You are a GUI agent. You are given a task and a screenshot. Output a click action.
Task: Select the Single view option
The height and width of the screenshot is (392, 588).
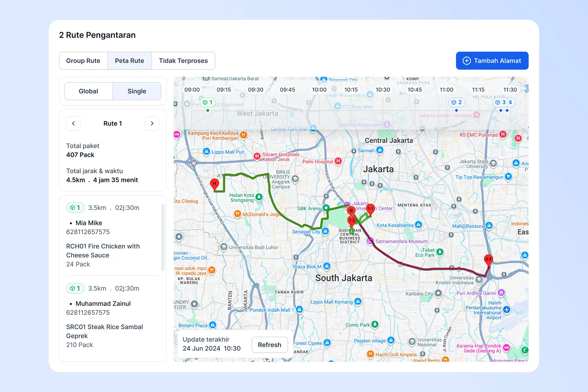tap(137, 91)
